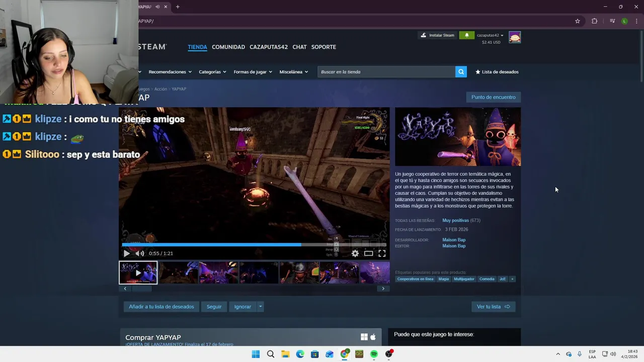Click the Seguir button
The height and width of the screenshot is (362, 644).
pyautogui.click(x=214, y=307)
